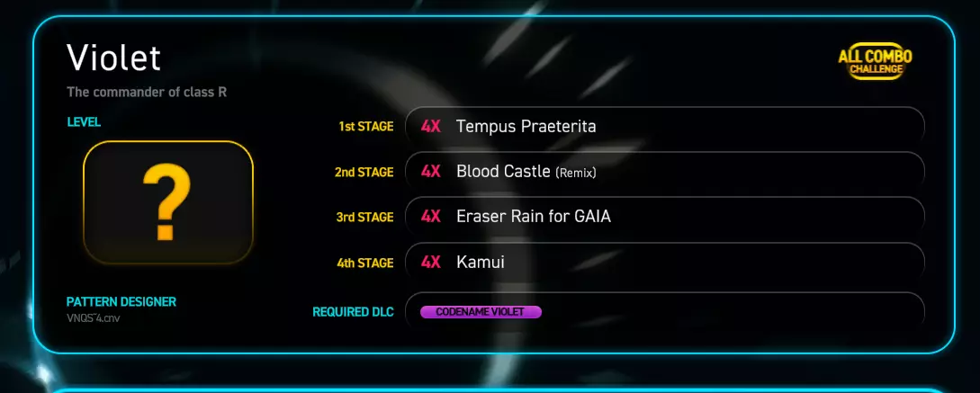The height and width of the screenshot is (393, 980).
Task: Select the Tempus Praeterita song title
Action: tap(526, 126)
